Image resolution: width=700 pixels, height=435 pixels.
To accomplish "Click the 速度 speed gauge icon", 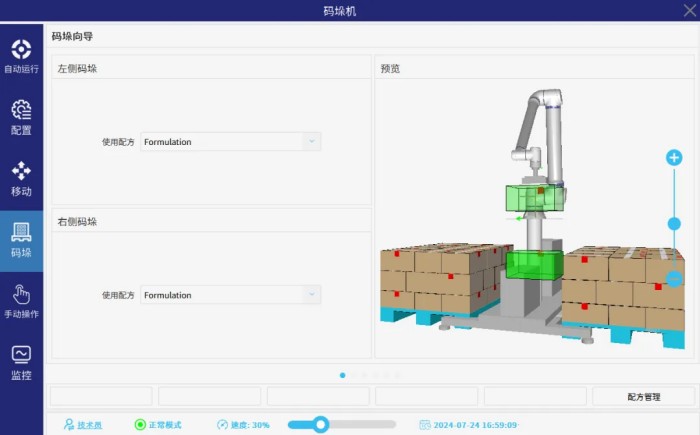I will [222, 425].
